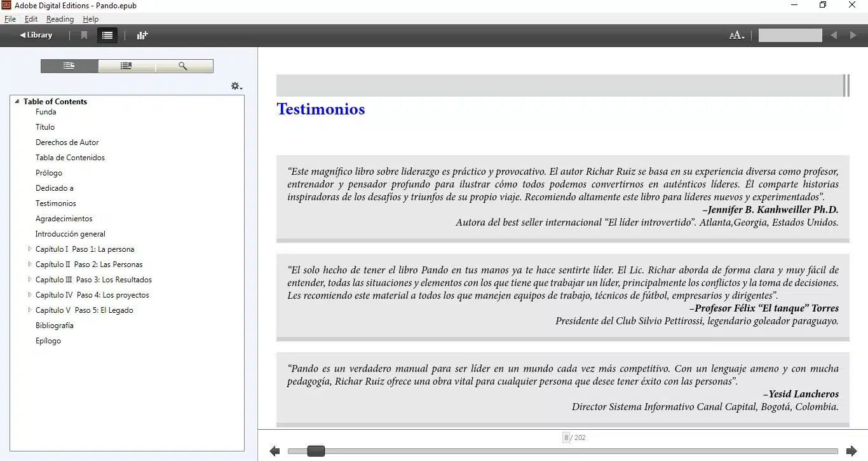Click "Autora del best seller internacional" line
The width and height of the screenshot is (868, 461).
coord(647,223)
